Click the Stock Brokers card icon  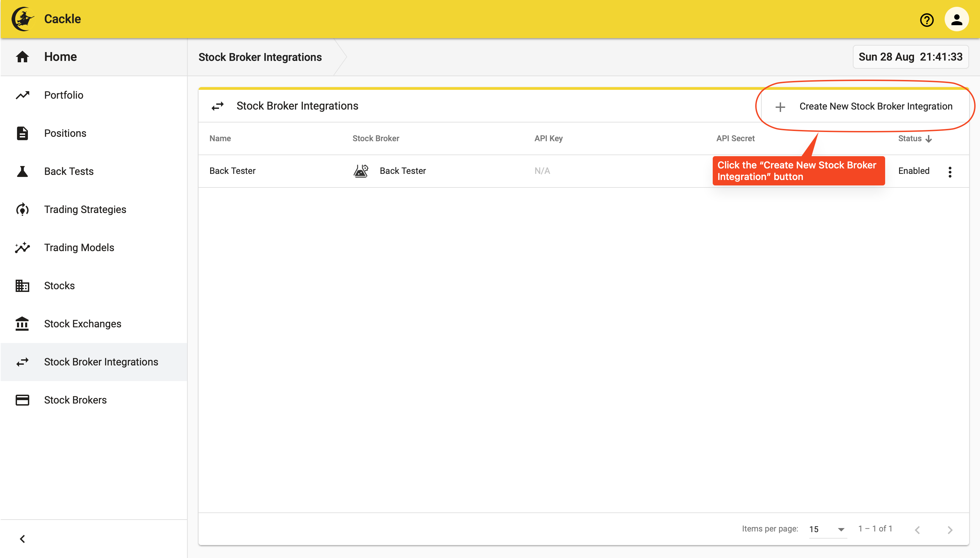(x=22, y=400)
